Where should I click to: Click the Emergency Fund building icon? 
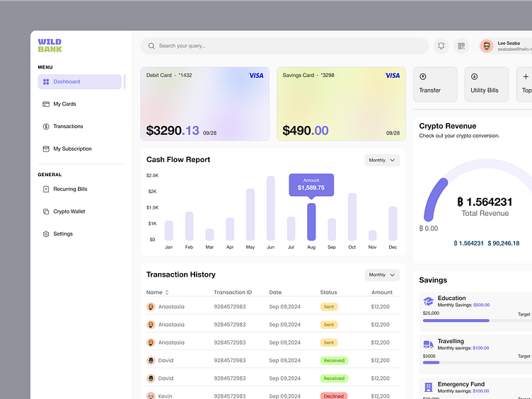(x=428, y=387)
